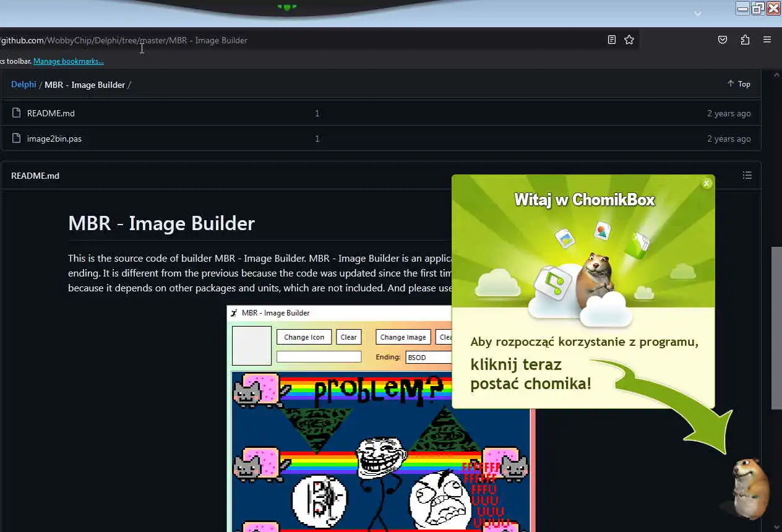Bookmark this page with the star icon
This screenshot has width=782, height=532.
click(629, 40)
